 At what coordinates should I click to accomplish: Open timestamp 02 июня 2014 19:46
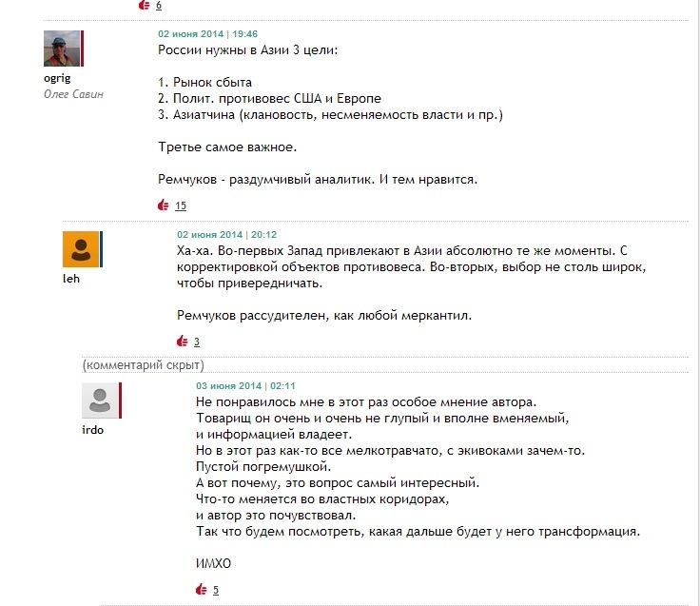pyautogui.click(x=207, y=34)
